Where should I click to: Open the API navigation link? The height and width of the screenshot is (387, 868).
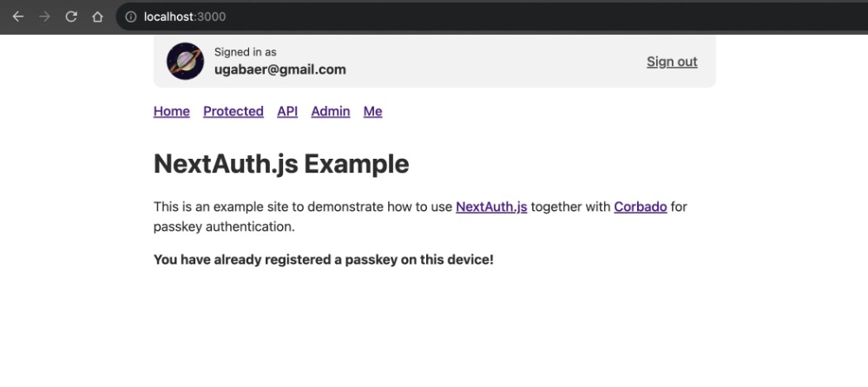[x=287, y=111]
